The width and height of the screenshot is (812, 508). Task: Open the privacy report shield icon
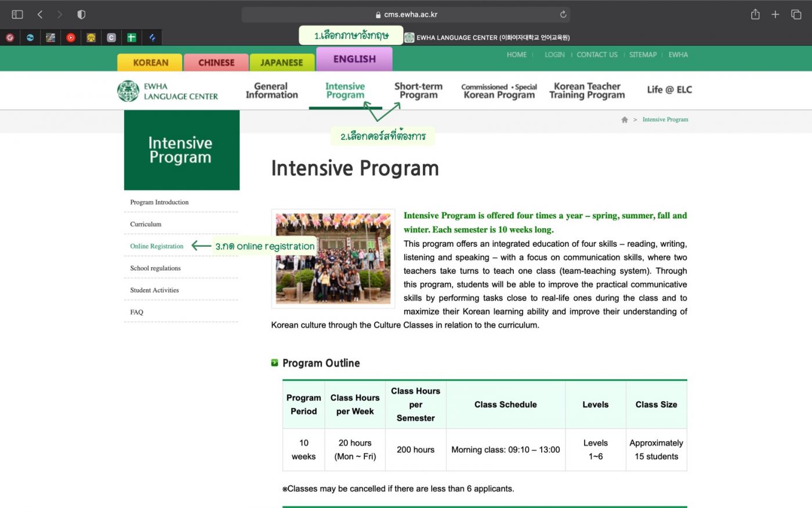[81, 15]
